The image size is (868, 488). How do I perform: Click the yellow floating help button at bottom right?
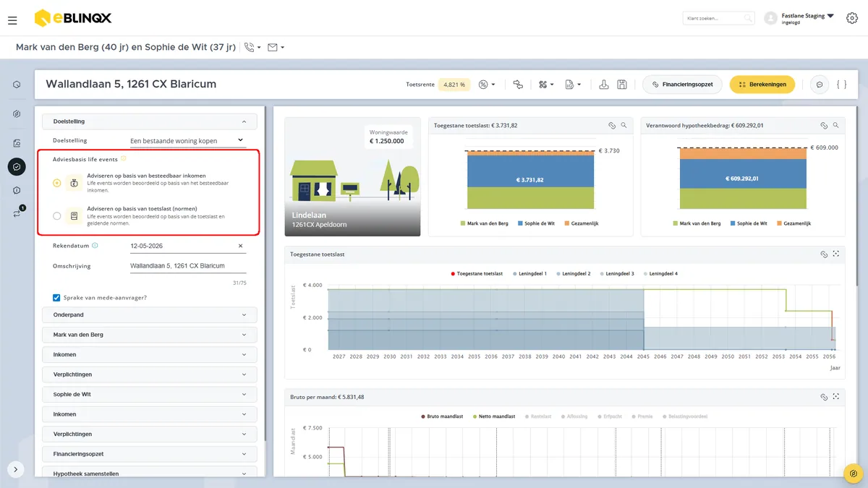854,474
